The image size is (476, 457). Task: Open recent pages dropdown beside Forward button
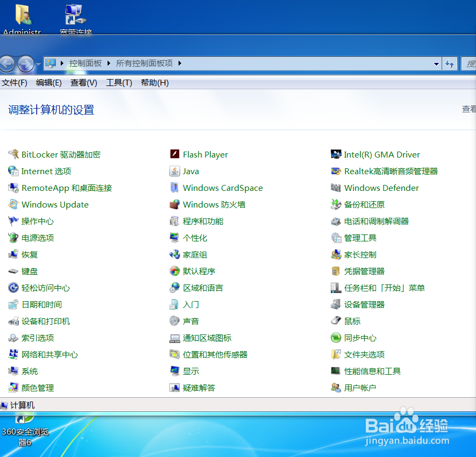tap(38, 64)
